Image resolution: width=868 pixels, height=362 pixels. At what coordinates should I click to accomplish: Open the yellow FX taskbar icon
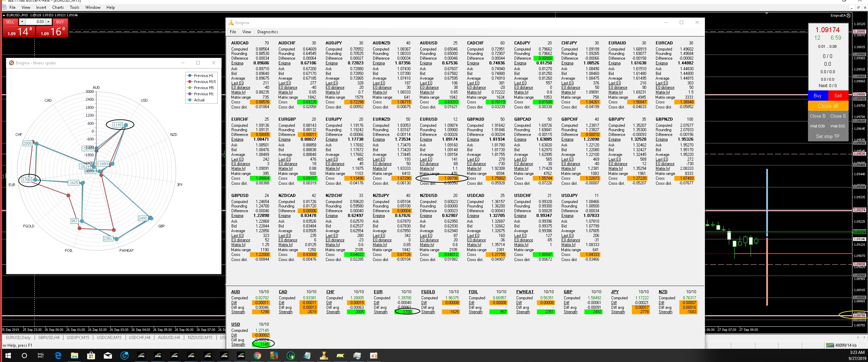click(x=340, y=356)
